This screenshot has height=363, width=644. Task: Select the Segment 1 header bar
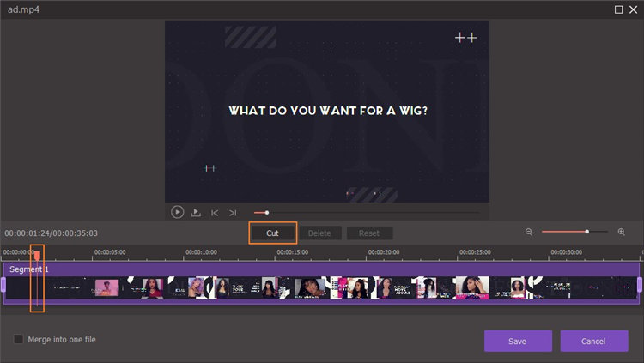pyautogui.click(x=321, y=269)
